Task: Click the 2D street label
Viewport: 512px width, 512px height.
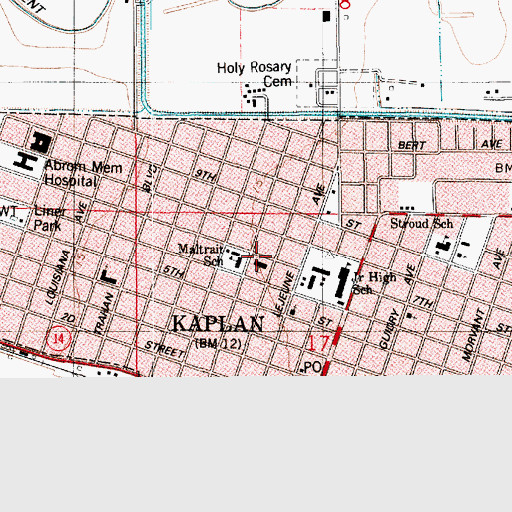Action: pyautogui.click(x=69, y=318)
